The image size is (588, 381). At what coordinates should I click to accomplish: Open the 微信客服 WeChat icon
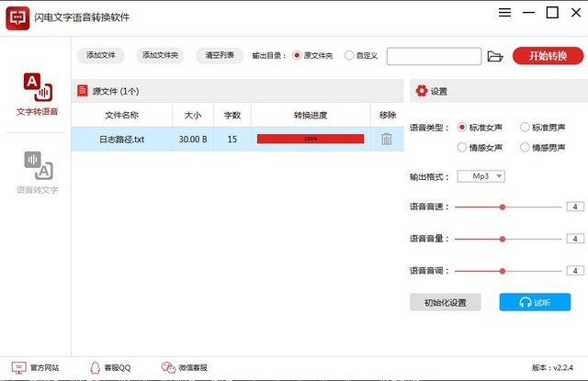pos(168,367)
